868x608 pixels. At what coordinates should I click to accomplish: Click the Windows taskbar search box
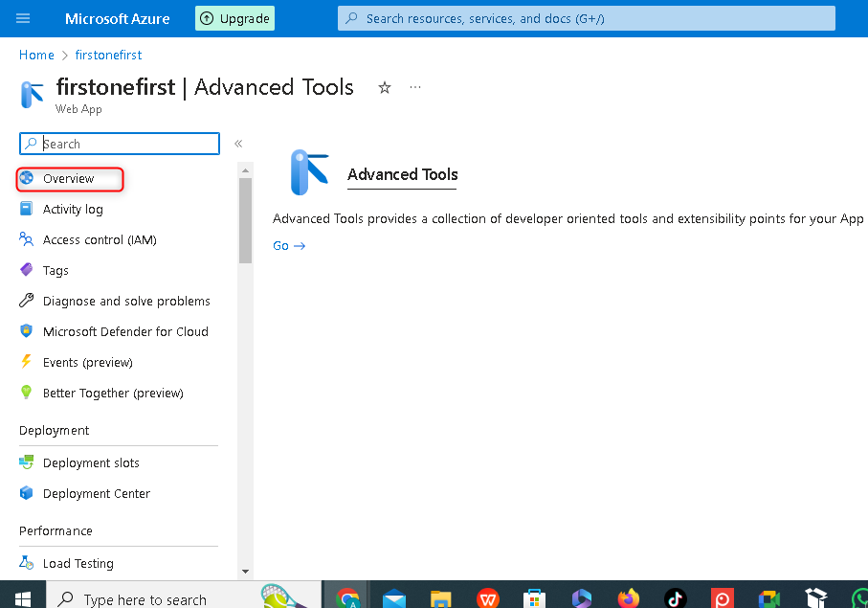[x=183, y=597]
